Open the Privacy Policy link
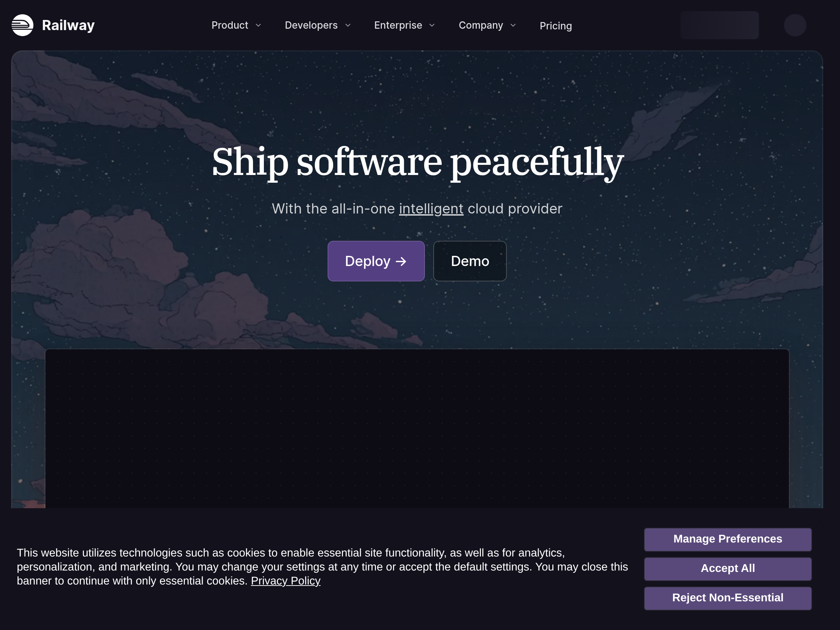The image size is (840, 630). (x=286, y=581)
